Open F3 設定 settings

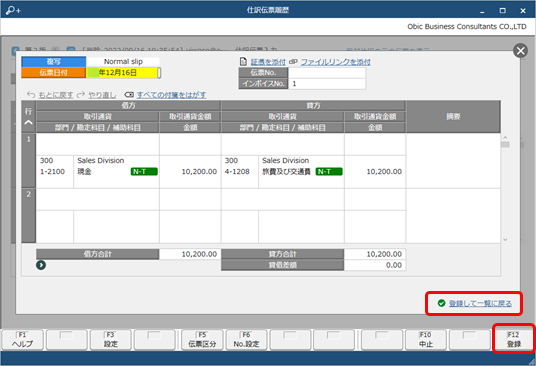pyautogui.click(x=110, y=340)
